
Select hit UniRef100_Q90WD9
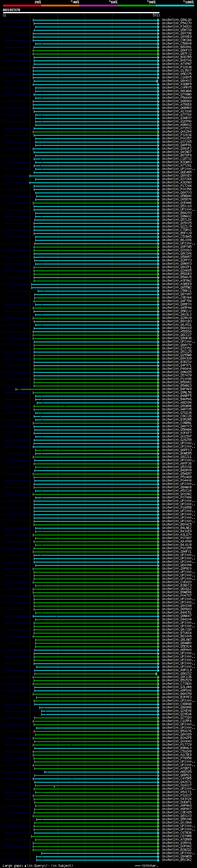point(177,856)
